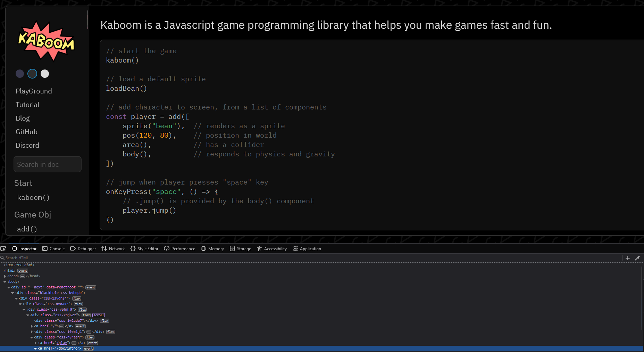Toggle the flex badge on css-13vdh3j
The width and height of the screenshot is (644, 352).
tap(77, 298)
